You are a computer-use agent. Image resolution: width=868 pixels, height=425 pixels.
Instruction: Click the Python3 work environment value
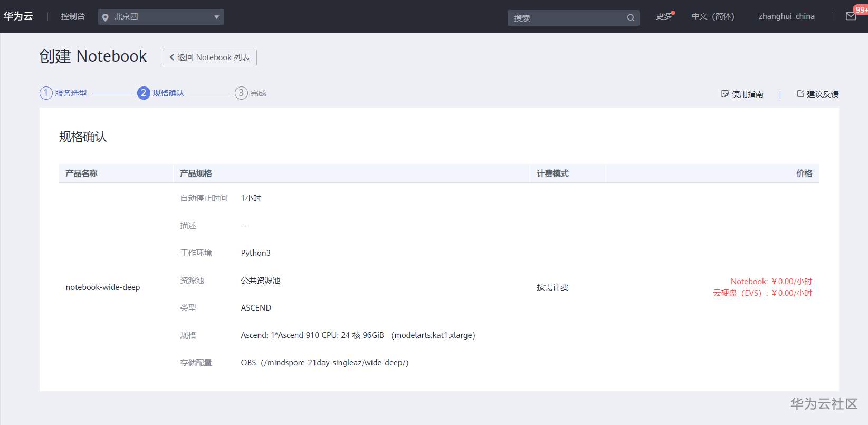coord(256,253)
